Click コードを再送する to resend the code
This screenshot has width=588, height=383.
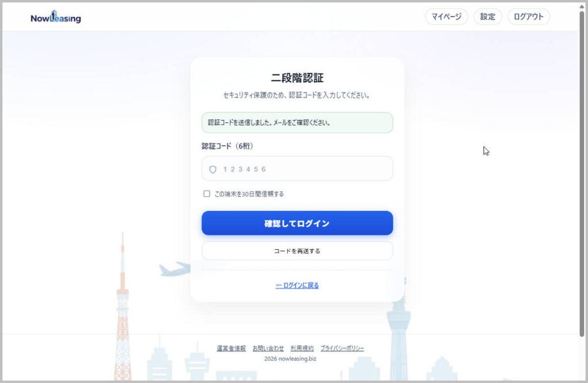point(297,251)
